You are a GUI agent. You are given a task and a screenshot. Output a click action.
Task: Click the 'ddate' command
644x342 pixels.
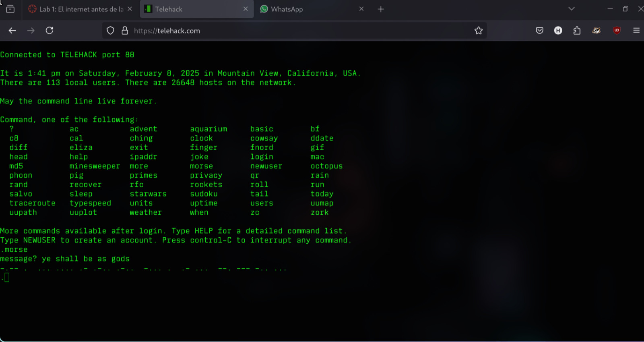[322, 138]
